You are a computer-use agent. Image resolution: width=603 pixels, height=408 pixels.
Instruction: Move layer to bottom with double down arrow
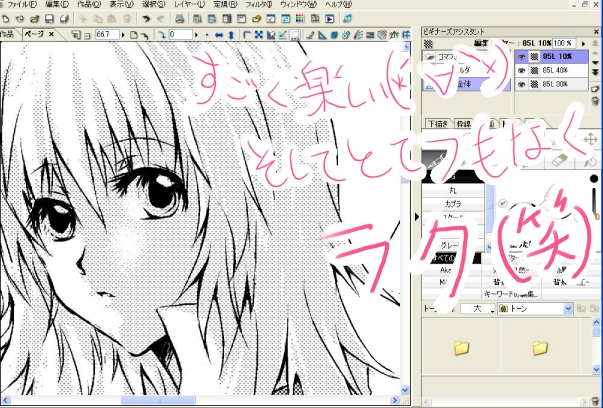pyautogui.click(x=595, y=72)
